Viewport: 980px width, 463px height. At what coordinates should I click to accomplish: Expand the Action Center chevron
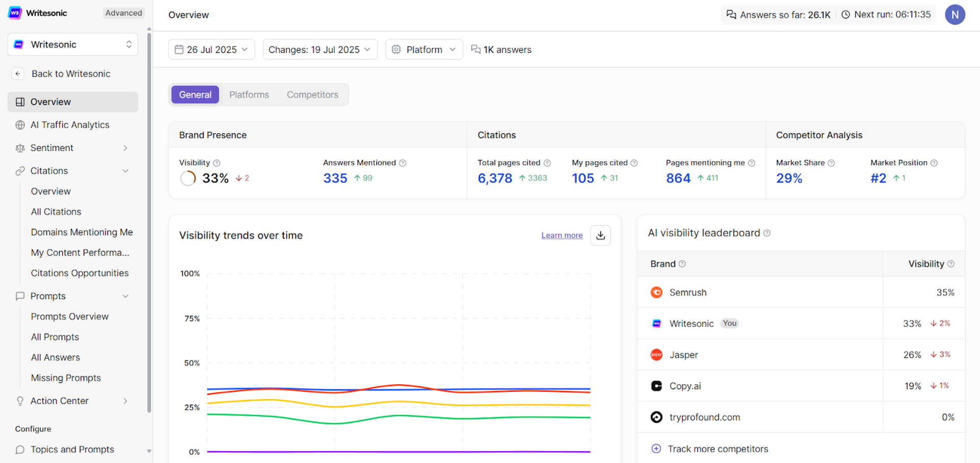click(125, 401)
